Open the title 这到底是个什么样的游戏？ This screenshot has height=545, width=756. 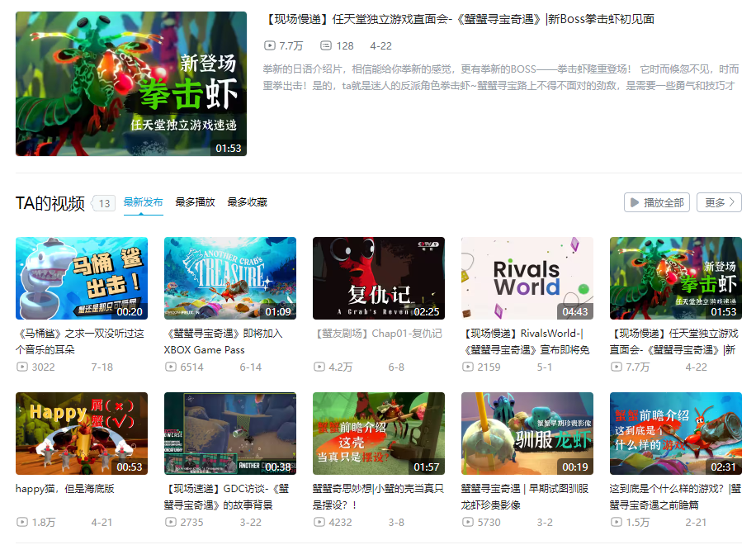click(x=675, y=497)
